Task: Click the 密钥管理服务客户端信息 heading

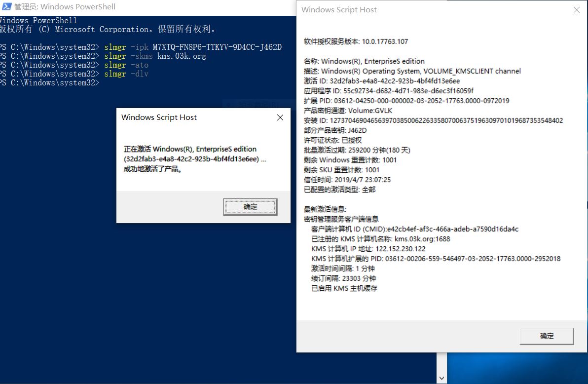Action: click(341, 219)
